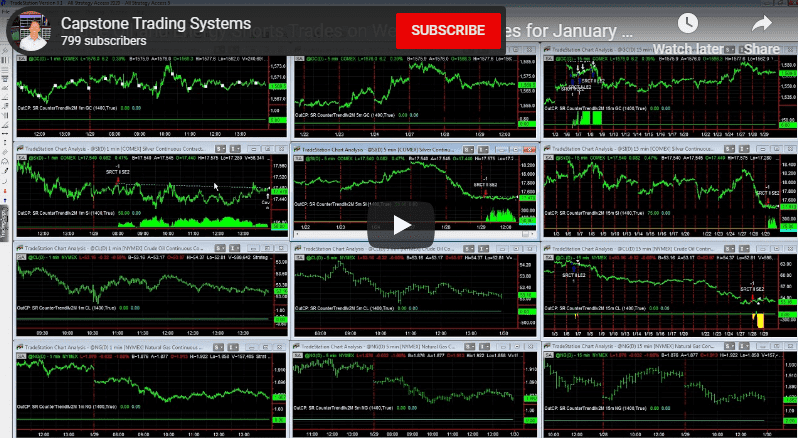798x438 pixels.
Task: Open the I dropdown in the Crude Oil 15 min window
Action: (x=744, y=249)
